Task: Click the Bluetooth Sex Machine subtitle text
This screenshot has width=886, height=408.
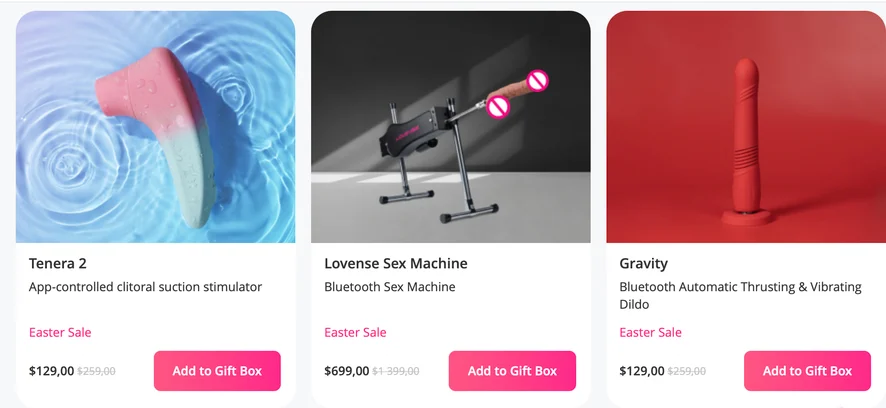Action: [390, 287]
